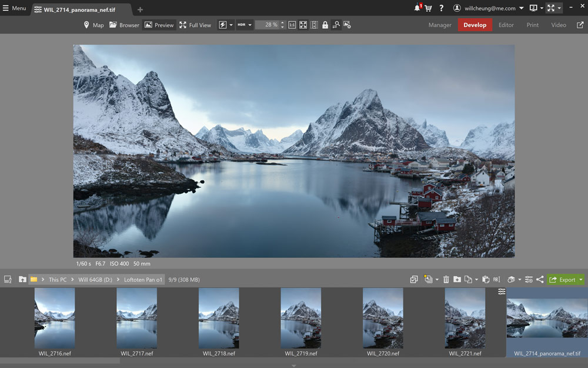Screen dimensions: 588x368
Task: Click the copy files icon
Action: point(468,279)
